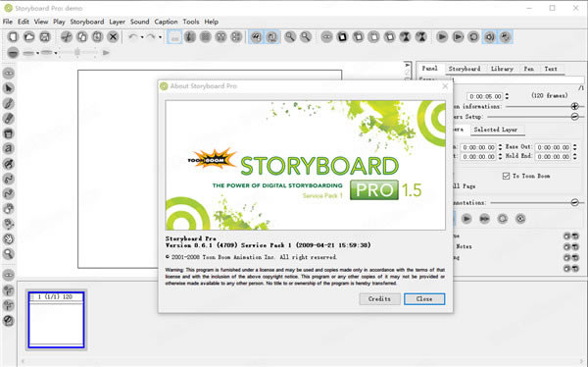Select the Brush tool in left toolbar
The width and height of the screenshot is (588, 367).
point(8,103)
